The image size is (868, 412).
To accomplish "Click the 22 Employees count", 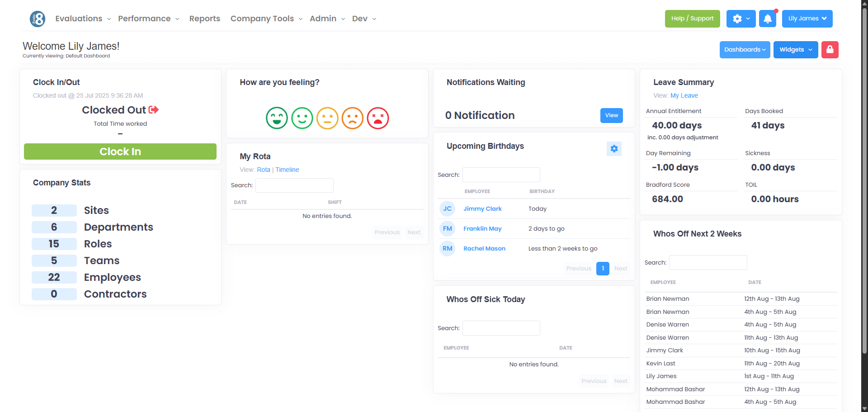I will pyautogui.click(x=54, y=277).
